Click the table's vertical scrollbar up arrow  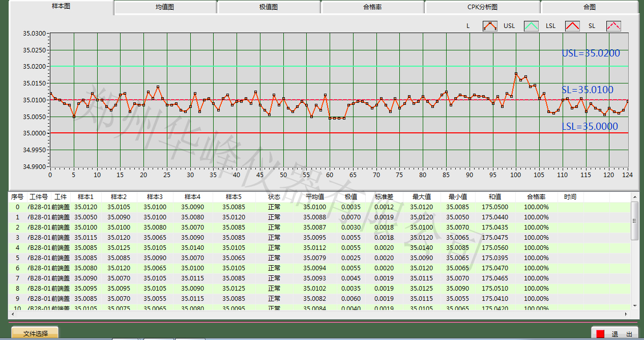click(634, 196)
